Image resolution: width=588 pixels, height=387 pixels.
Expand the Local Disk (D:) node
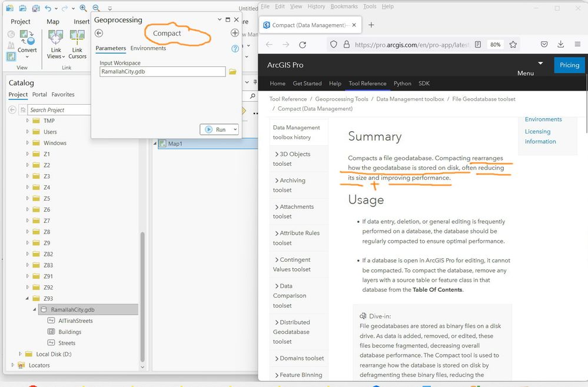(20, 354)
